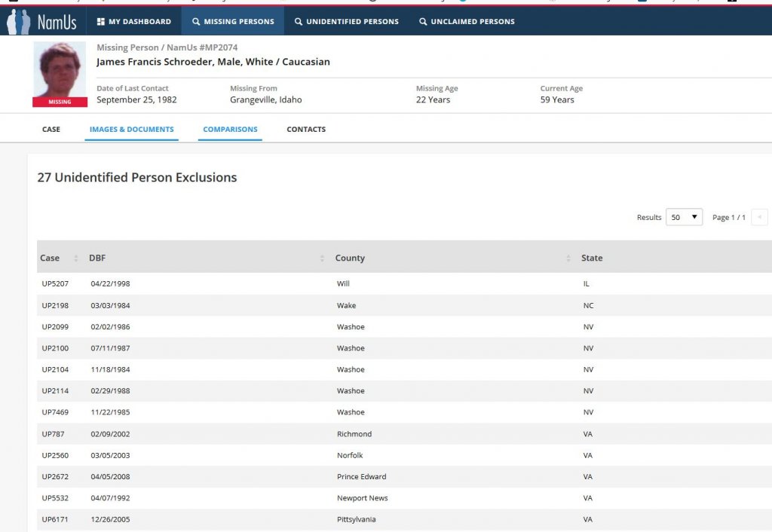Image resolution: width=772 pixels, height=532 pixels.
Task: Open My Dashboard from the navigation bar
Action: 134,22
